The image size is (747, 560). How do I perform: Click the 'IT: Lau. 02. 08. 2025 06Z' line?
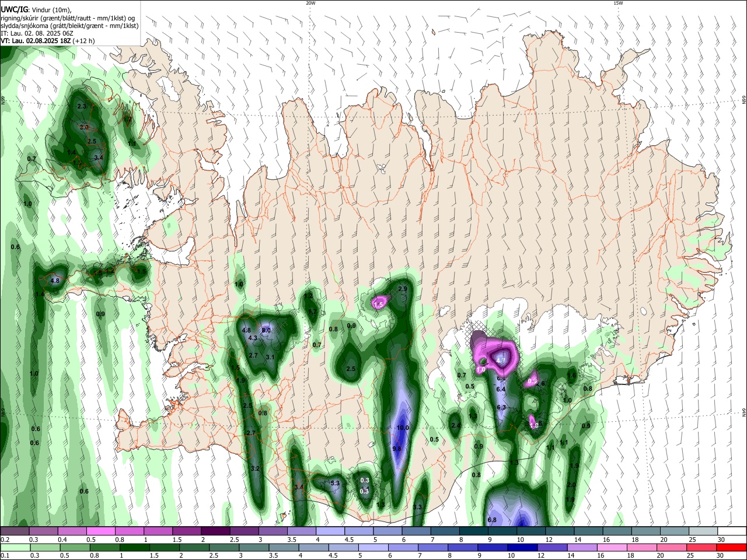36,33
